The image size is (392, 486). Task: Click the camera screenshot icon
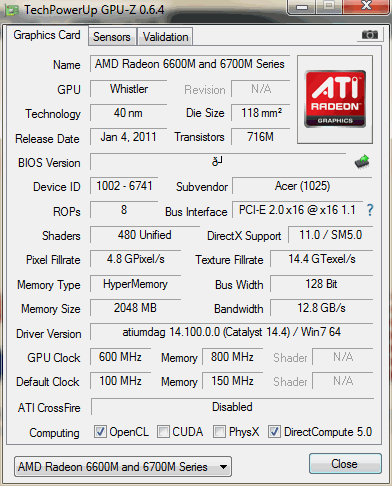[x=370, y=34]
